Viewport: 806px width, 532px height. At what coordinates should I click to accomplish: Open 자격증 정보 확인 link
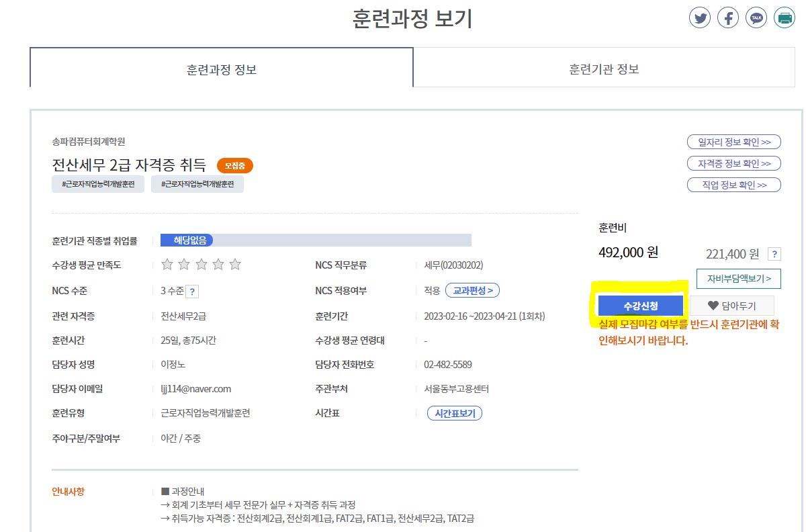733,163
